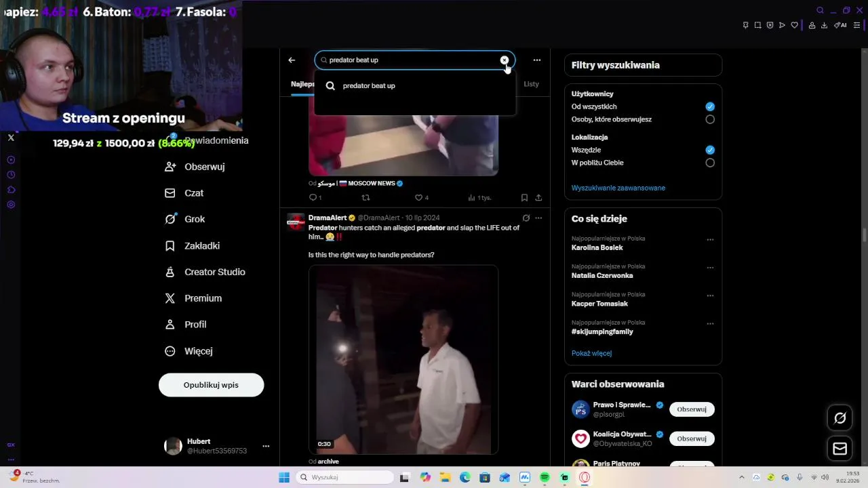The height and width of the screenshot is (488, 868).
Task: Select 'Od wszystkich' radio option
Action: tap(710, 107)
